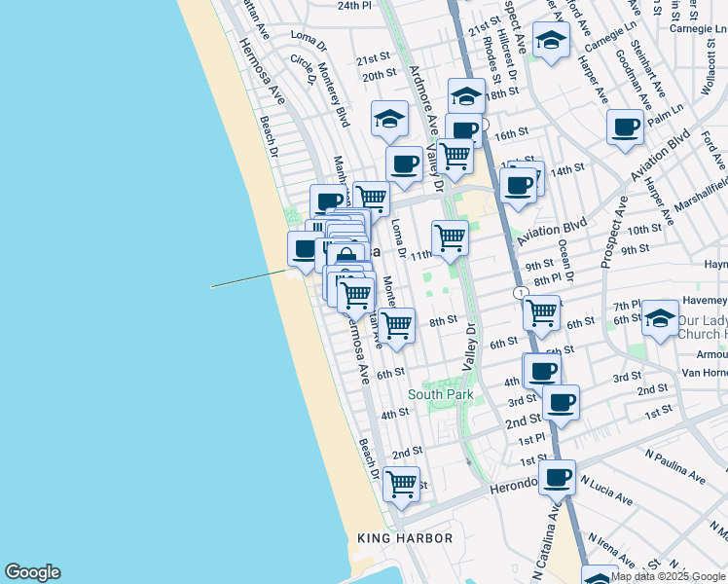
Task: Select the N Catalina Ave label
Action: click(547, 542)
